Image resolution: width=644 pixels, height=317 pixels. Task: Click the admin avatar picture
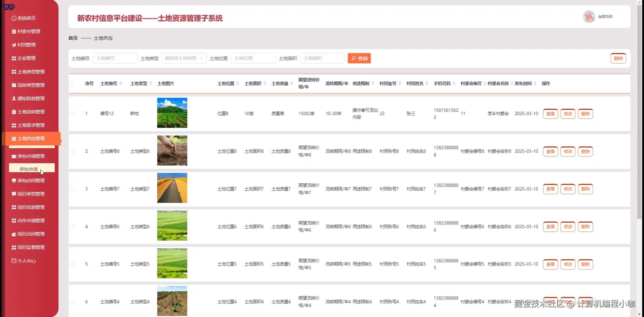click(589, 16)
